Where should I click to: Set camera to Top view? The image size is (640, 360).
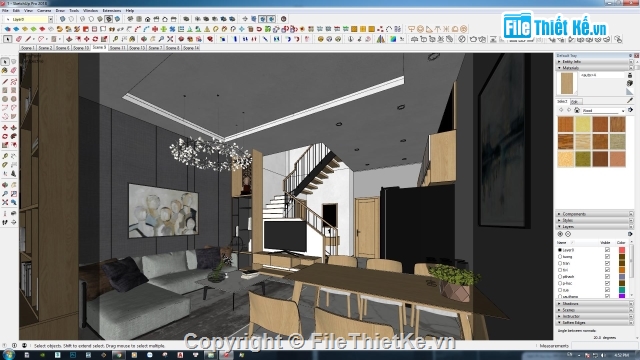(x=139, y=19)
